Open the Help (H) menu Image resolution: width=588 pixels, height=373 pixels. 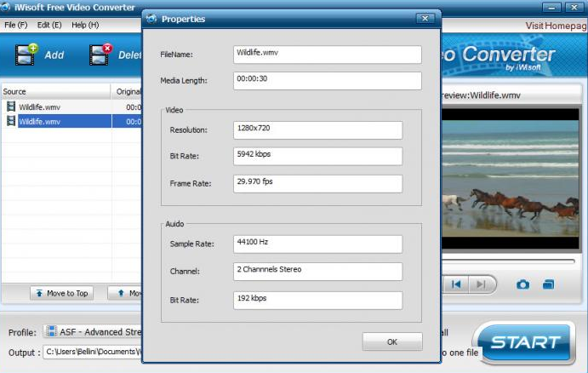85,26
